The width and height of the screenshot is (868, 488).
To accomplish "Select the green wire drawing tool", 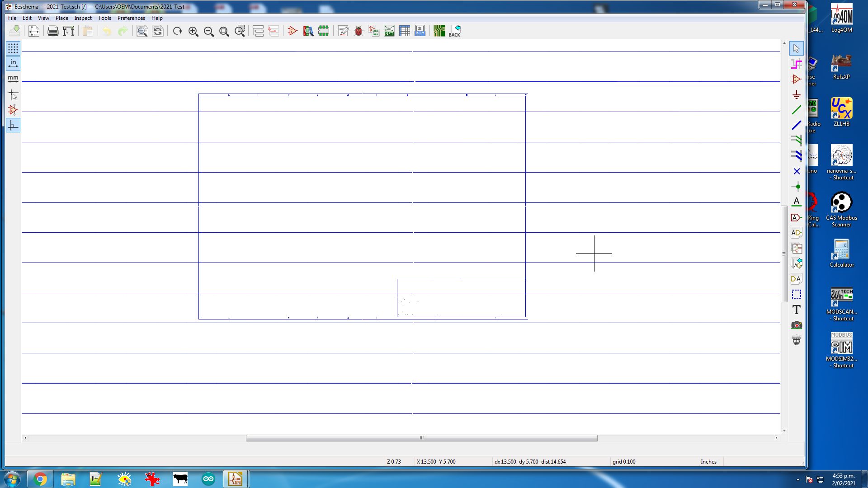I will (x=796, y=110).
